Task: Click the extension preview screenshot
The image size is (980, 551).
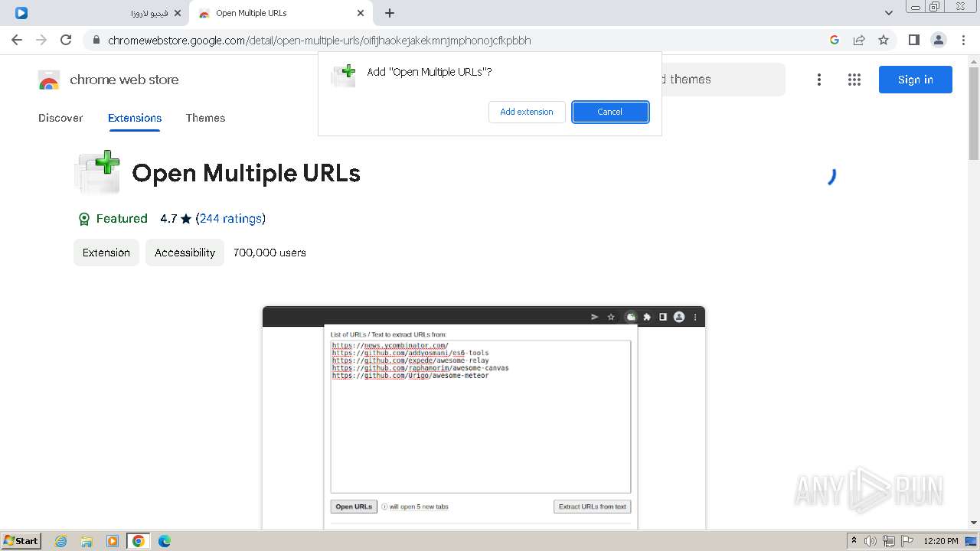Action: click(x=483, y=418)
